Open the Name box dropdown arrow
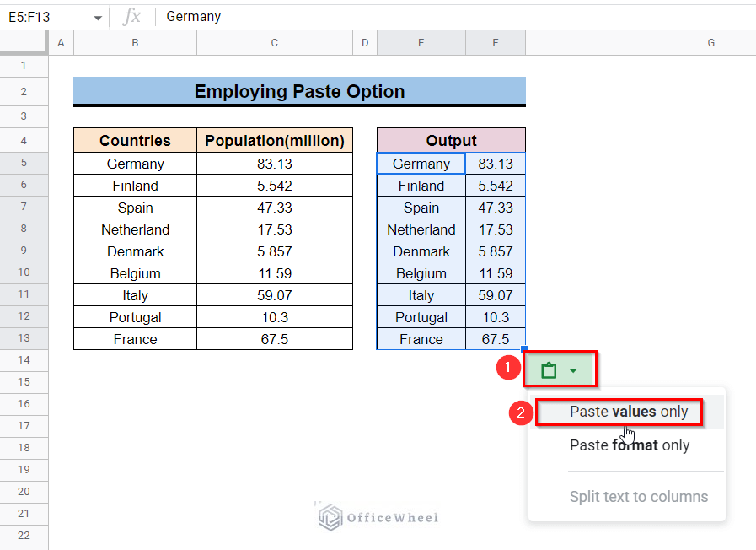The image size is (756, 550). pos(98,18)
